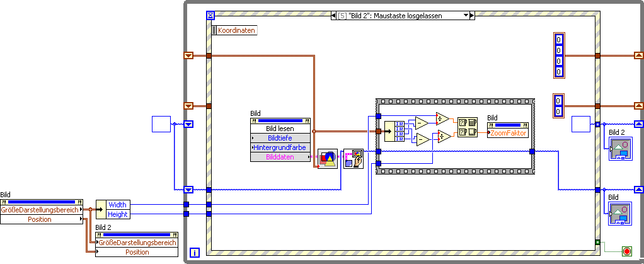Select top orange shift register on right loop border

[x=639, y=55]
